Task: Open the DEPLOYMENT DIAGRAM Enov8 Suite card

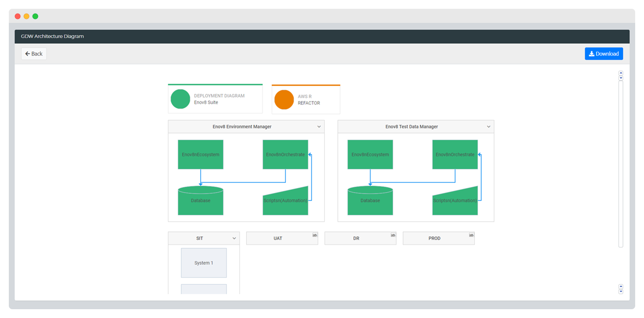Action: [215, 99]
